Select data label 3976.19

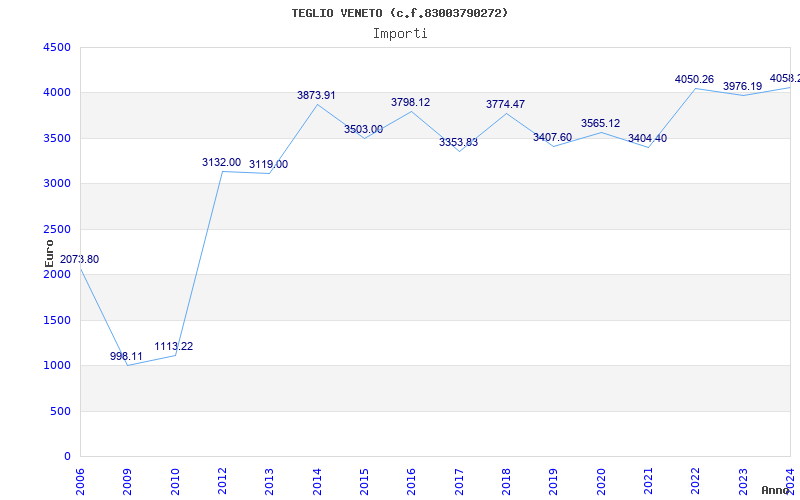pos(742,87)
